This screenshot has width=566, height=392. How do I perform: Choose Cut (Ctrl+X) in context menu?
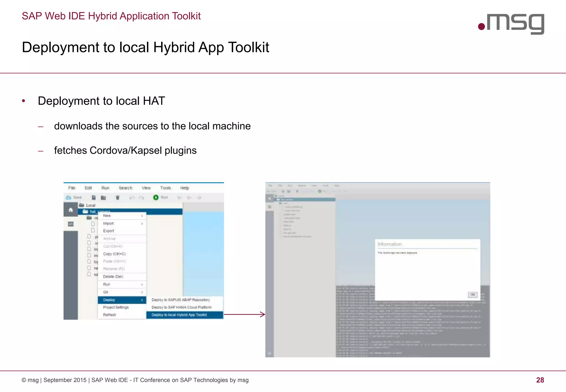pos(122,246)
